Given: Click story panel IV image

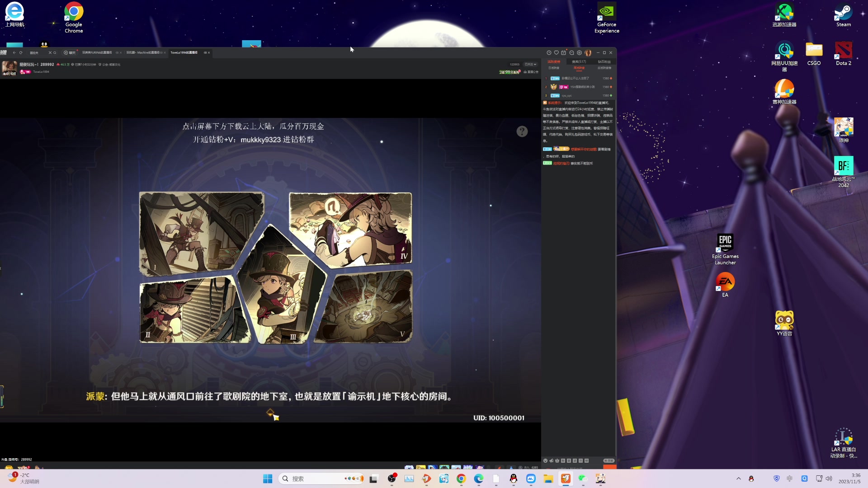Looking at the screenshot, I should [x=350, y=229].
